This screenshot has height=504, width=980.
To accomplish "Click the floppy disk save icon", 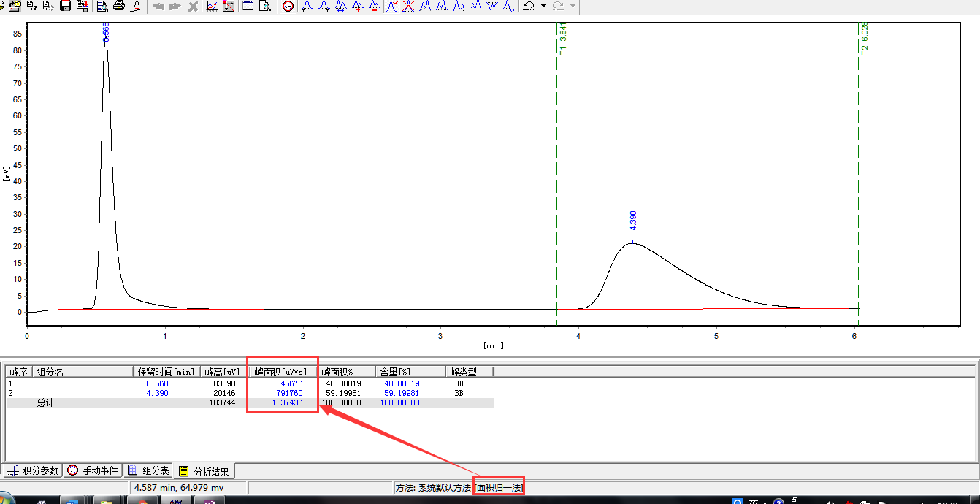I will [66, 7].
